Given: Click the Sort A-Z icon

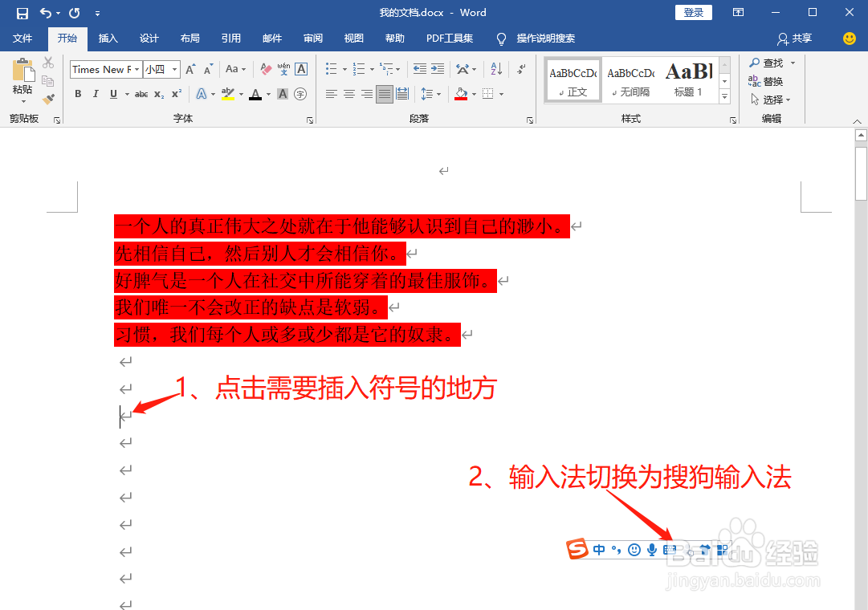Looking at the screenshot, I should (495, 69).
